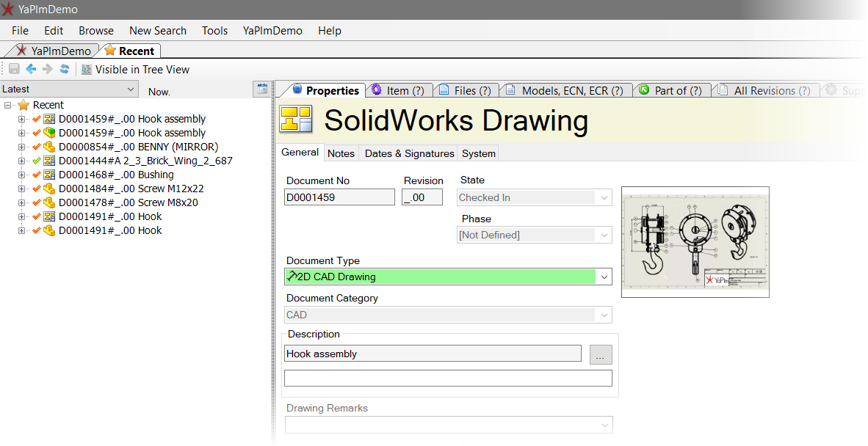
Task: Switch to the YaPlmDemo window tab
Action: point(53,51)
